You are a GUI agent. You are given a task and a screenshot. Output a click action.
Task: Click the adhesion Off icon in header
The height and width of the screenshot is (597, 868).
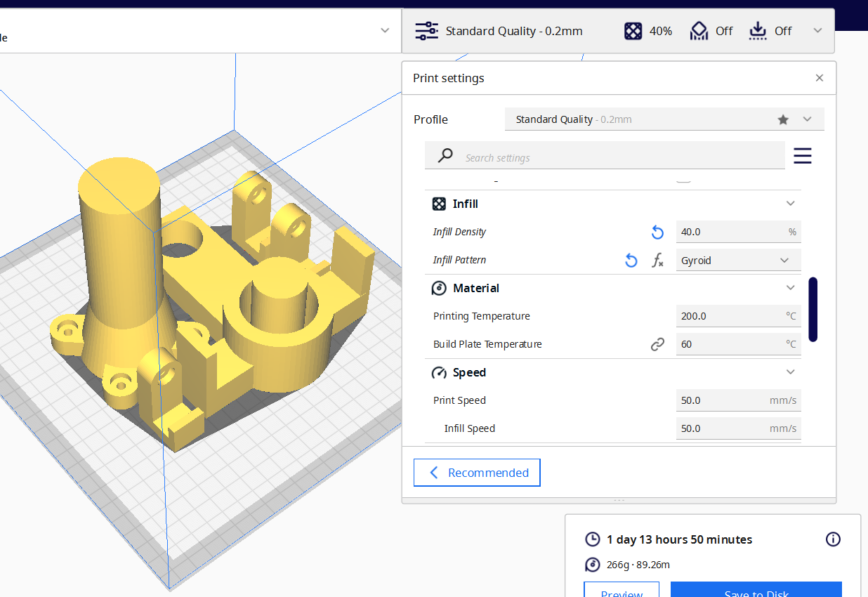click(x=758, y=31)
